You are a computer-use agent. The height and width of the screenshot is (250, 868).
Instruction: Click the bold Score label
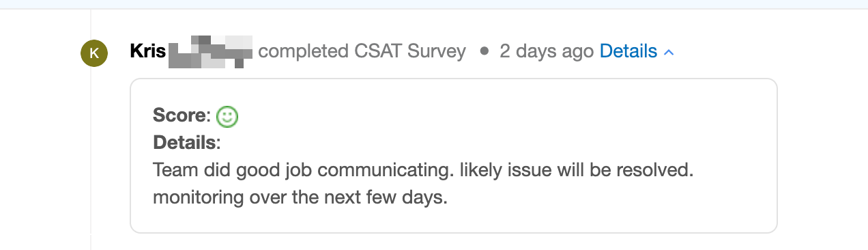pyautogui.click(x=180, y=115)
